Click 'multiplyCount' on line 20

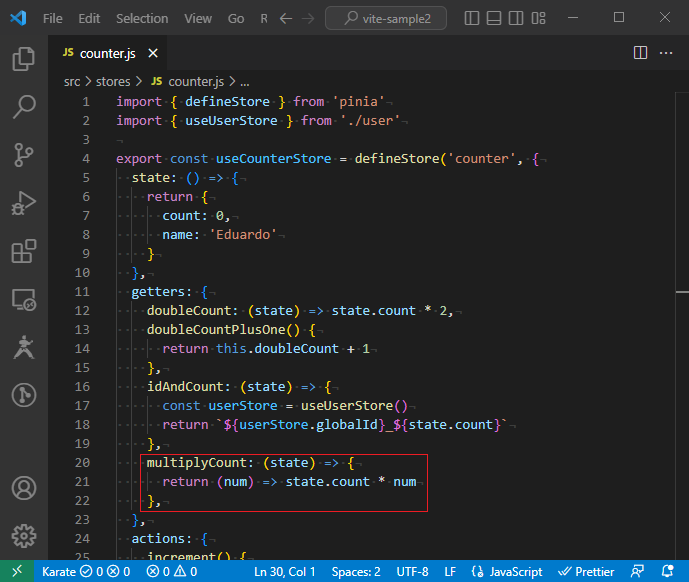pyautogui.click(x=197, y=462)
